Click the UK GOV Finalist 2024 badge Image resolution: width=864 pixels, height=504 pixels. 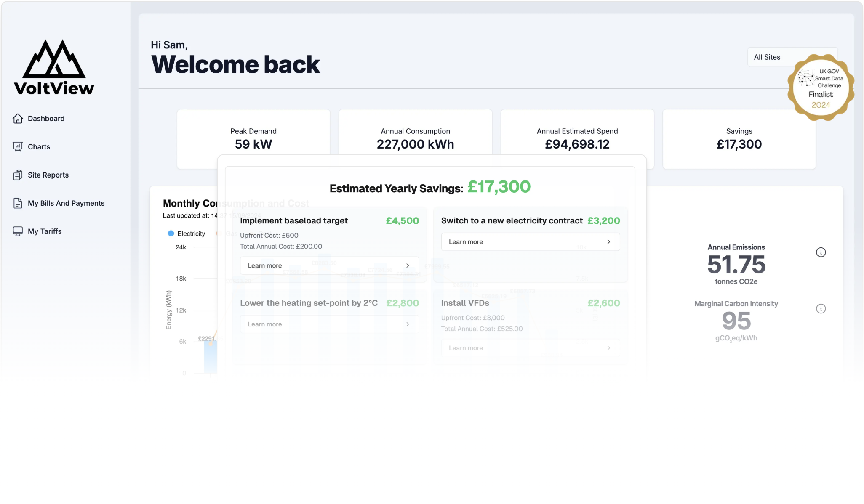pos(821,88)
